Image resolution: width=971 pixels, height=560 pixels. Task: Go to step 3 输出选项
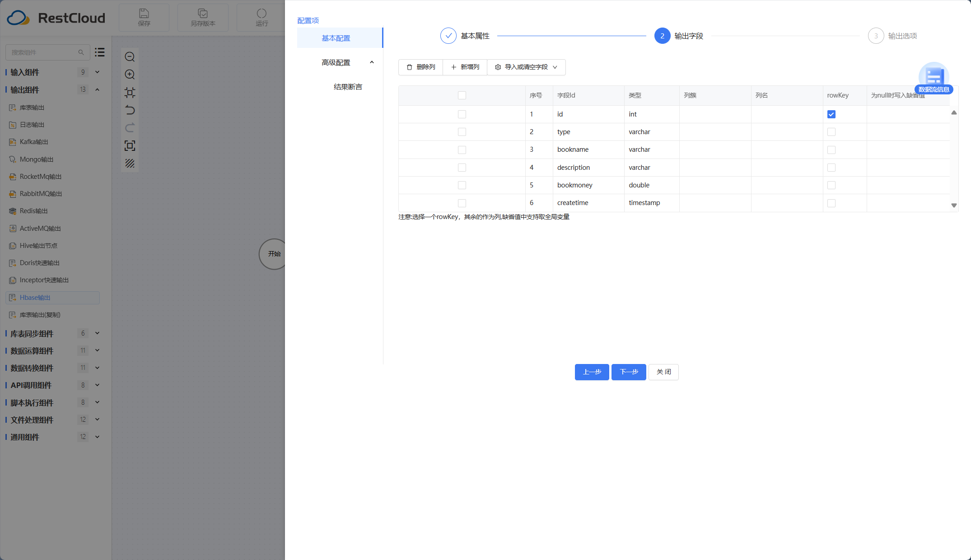tap(892, 36)
